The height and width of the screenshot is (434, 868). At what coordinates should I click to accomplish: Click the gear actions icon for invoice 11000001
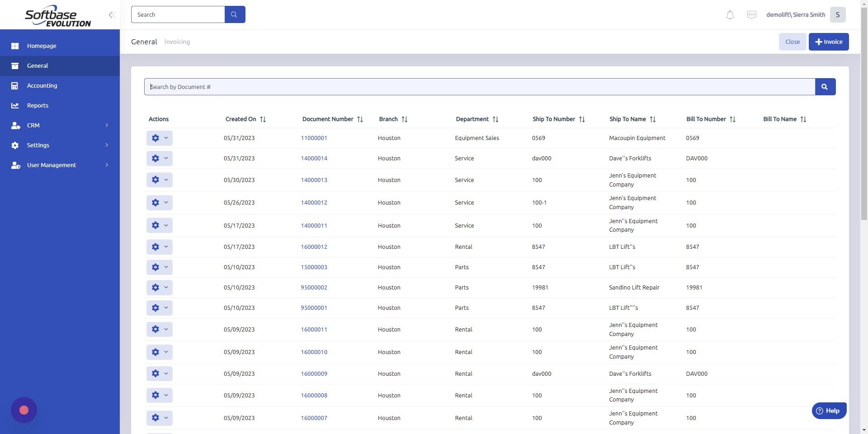tap(156, 138)
